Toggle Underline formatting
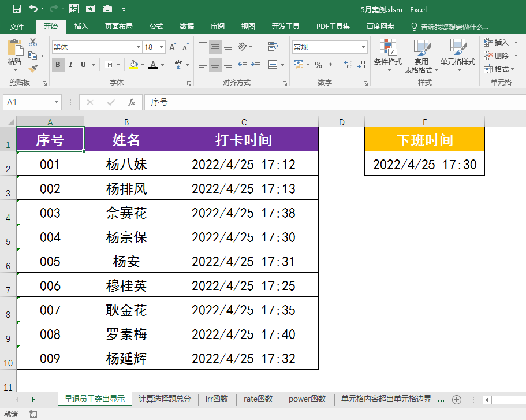Screen dimensions: 526x420 pyautogui.click(x=84, y=65)
